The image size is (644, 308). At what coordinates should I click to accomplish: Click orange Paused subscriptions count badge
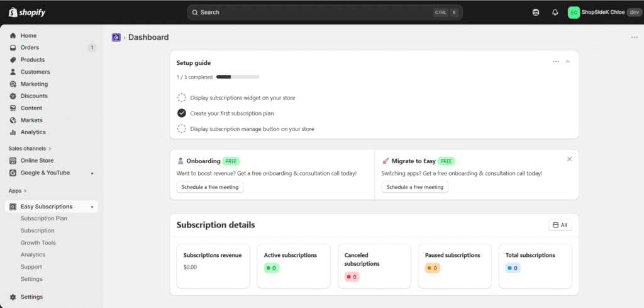[433, 268]
